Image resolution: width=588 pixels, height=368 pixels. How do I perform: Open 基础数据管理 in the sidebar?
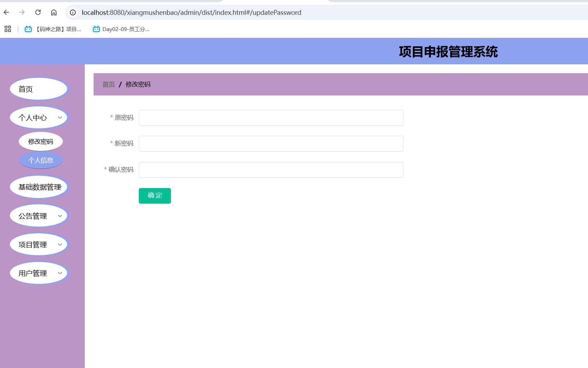(39, 187)
